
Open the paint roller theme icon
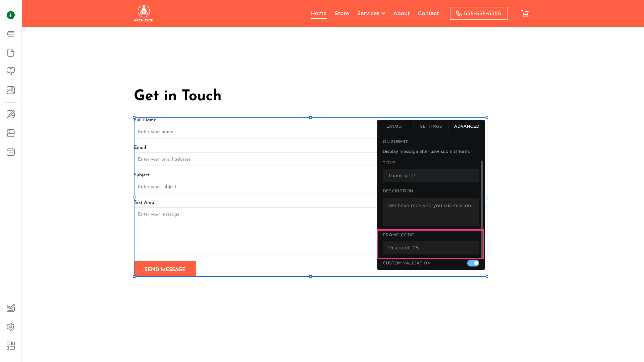[x=11, y=71]
